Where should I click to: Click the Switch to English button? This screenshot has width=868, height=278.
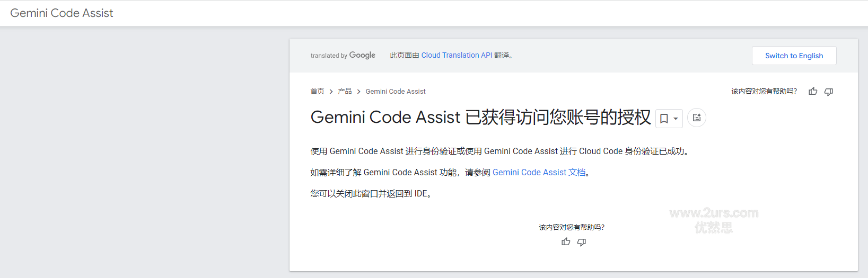794,56
